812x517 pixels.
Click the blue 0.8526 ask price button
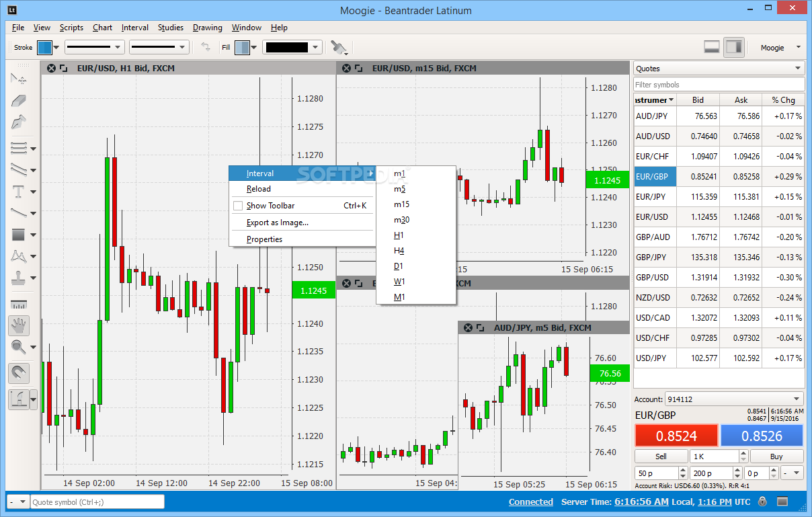click(x=762, y=436)
